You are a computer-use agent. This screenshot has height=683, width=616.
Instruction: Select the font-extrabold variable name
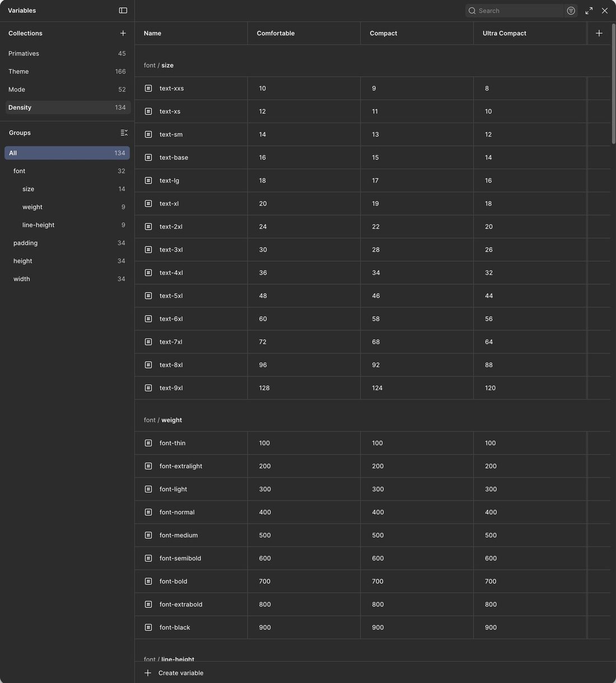(x=181, y=605)
